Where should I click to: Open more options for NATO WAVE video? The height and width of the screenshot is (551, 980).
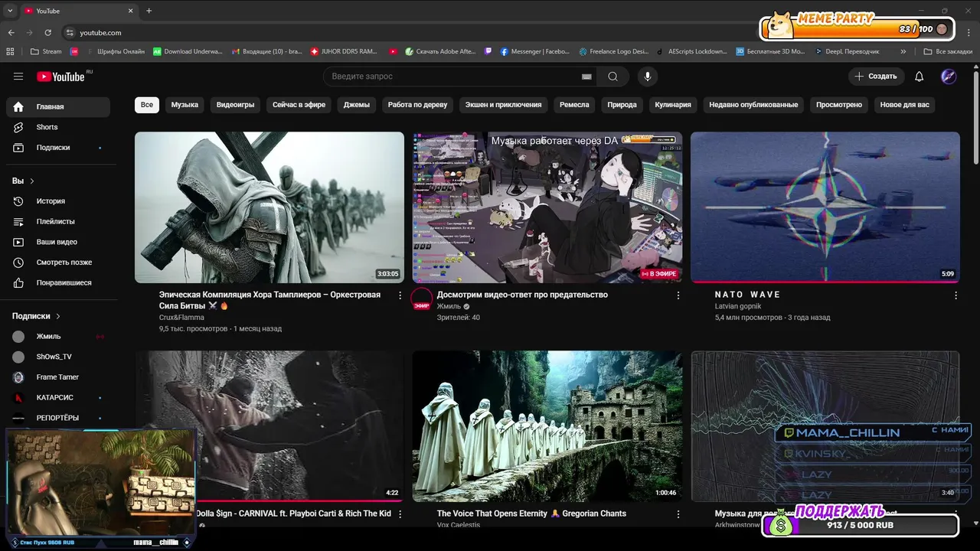[x=955, y=295]
